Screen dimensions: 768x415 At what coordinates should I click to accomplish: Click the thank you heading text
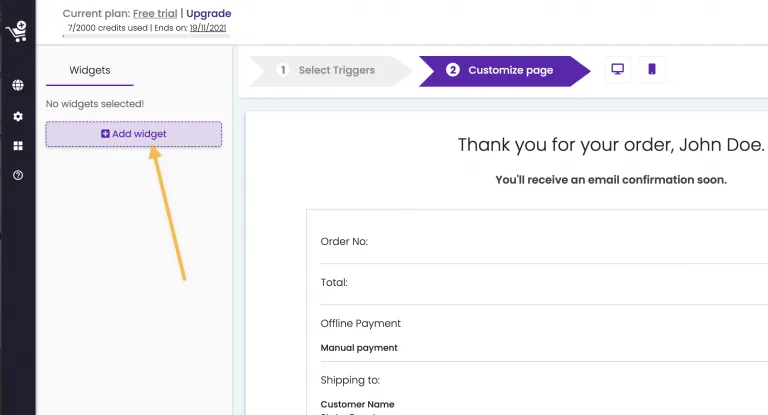pyautogui.click(x=611, y=145)
